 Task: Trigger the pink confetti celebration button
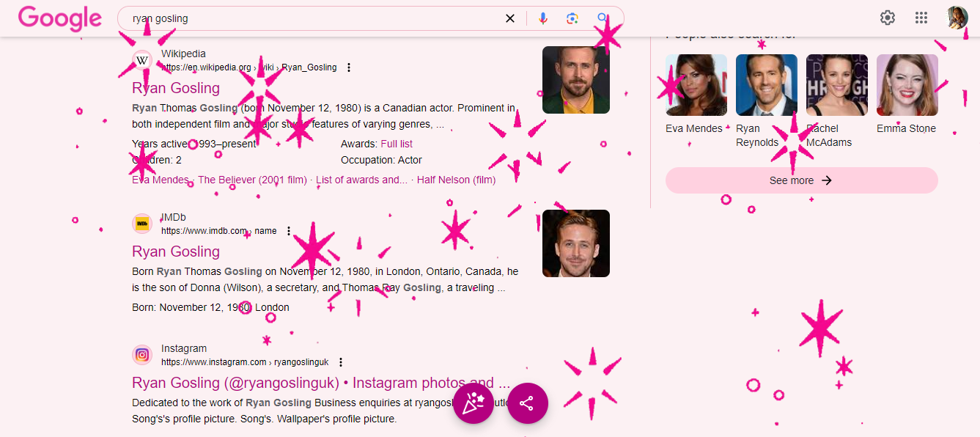tap(474, 403)
